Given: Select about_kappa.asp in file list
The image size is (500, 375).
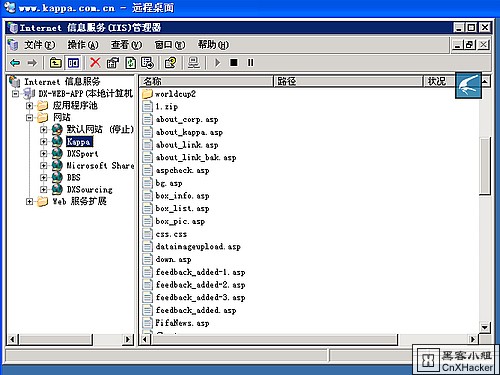Looking at the screenshot, I should pos(189,132).
